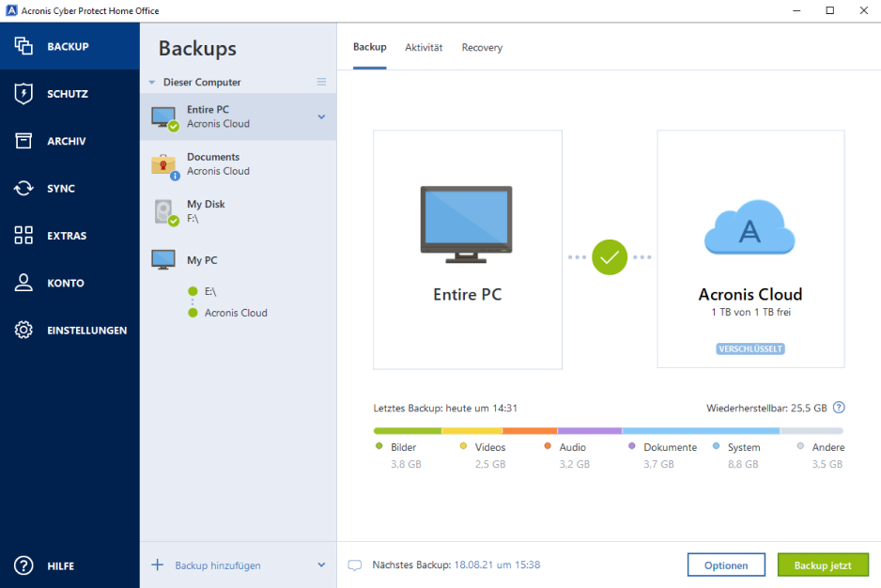Open the Schutz shield icon section
Screen dimensions: 881x588
click(x=23, y=93)
